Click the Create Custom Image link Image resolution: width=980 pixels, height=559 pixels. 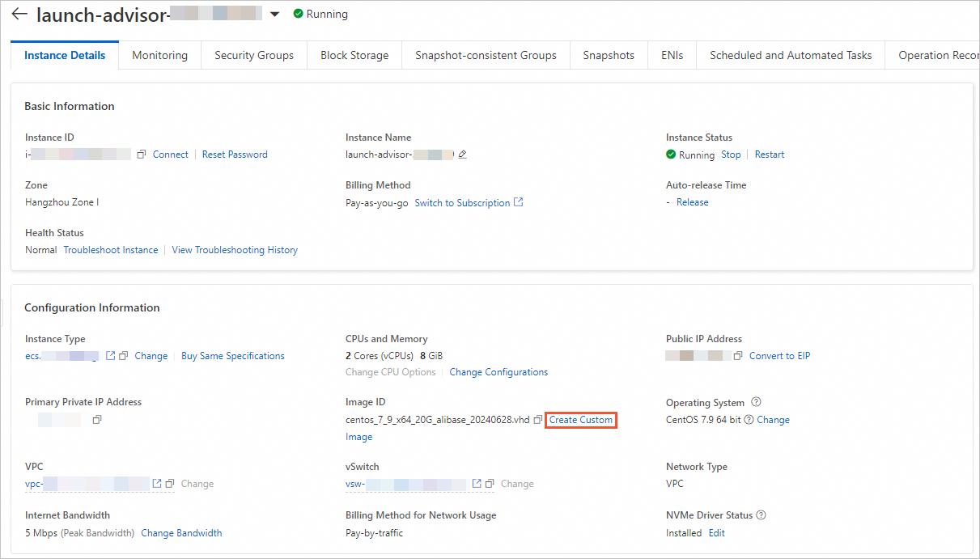pos(581,420)
